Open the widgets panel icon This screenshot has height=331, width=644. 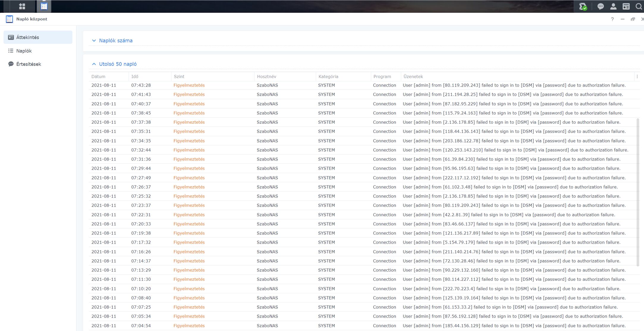click(x=626, y=6)
